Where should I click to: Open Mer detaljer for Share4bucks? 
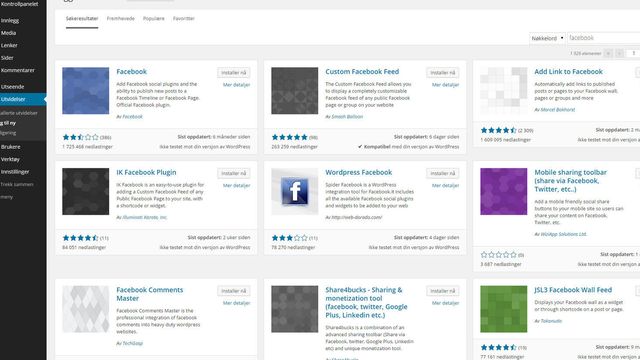click(445, 303)
